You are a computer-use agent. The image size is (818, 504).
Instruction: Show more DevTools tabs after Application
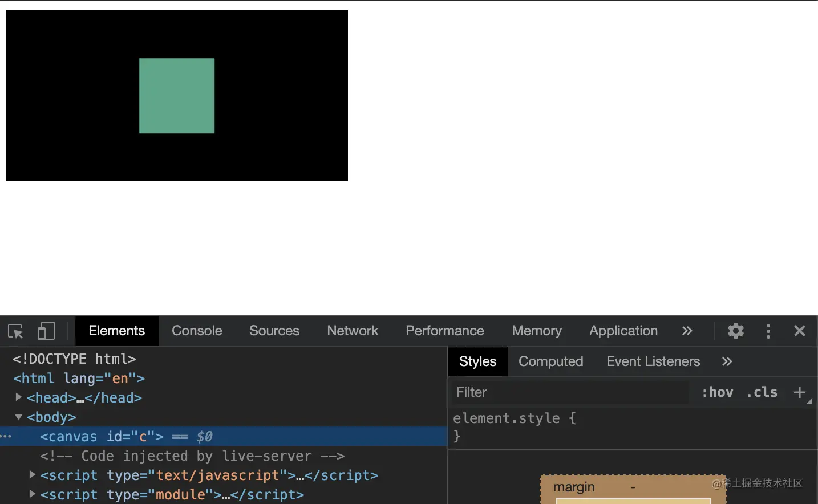[x=687, y=331]
